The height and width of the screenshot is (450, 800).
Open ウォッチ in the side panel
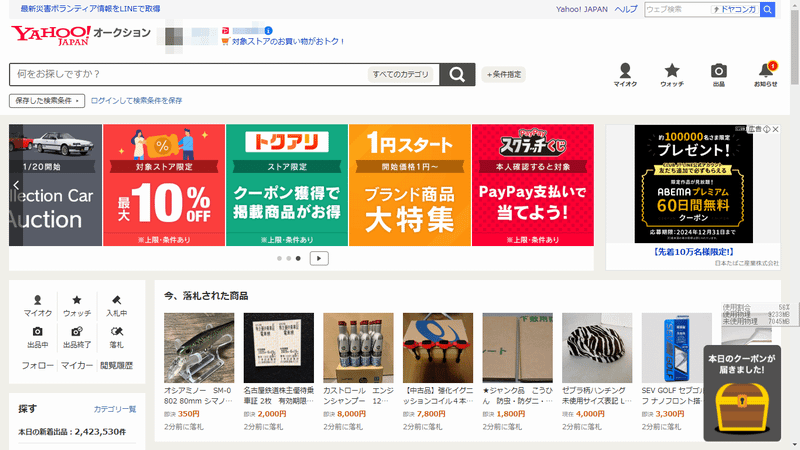(77, 306)
